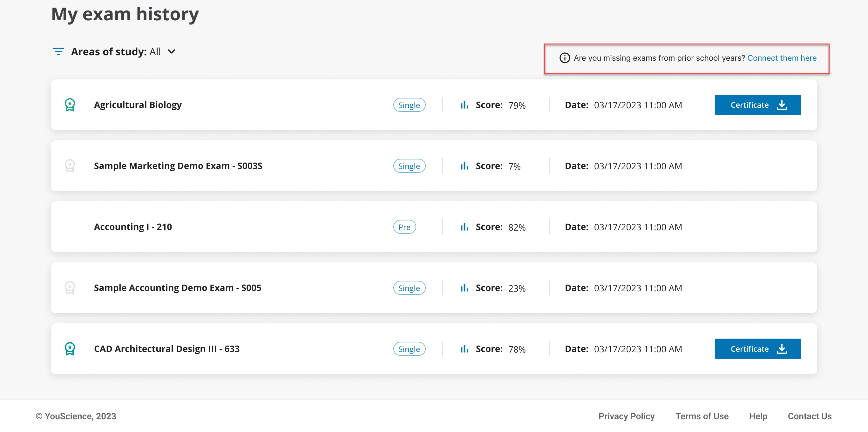The height and width of the screenshot is (432, 868).
Task: Open the Connect them here link
Action: [782, 58]
